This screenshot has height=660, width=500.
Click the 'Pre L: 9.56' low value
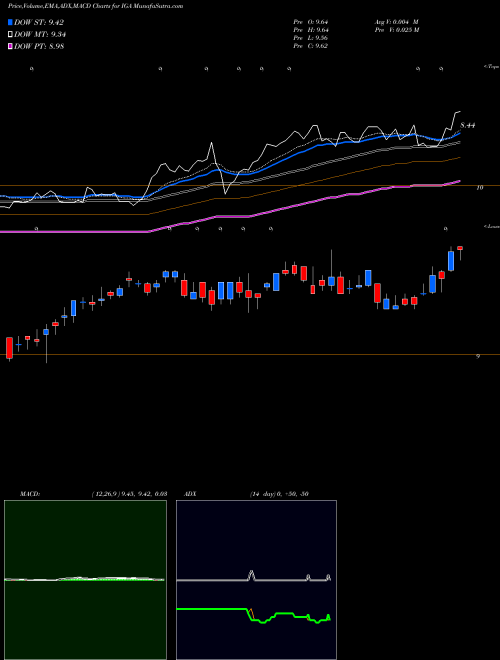pos(311,38)
